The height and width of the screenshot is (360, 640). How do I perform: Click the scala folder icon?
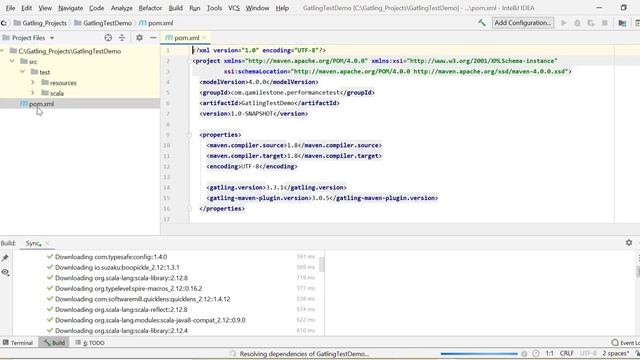tap(45, 93)
